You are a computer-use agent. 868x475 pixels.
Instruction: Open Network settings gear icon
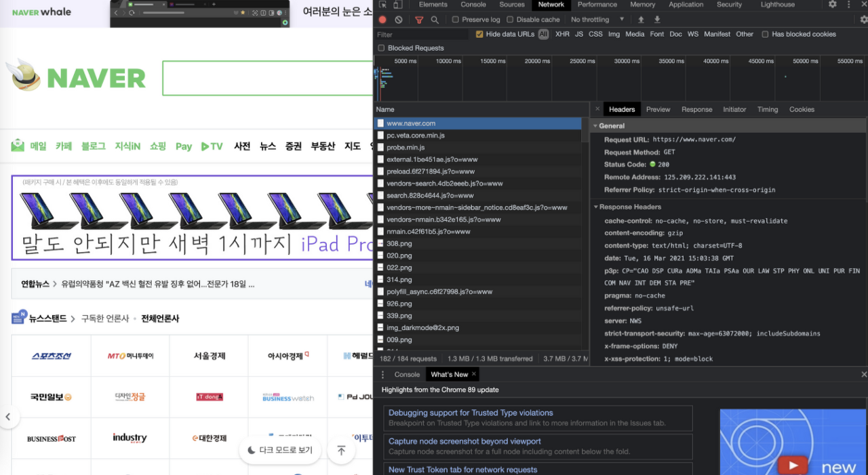pos(863,20)
